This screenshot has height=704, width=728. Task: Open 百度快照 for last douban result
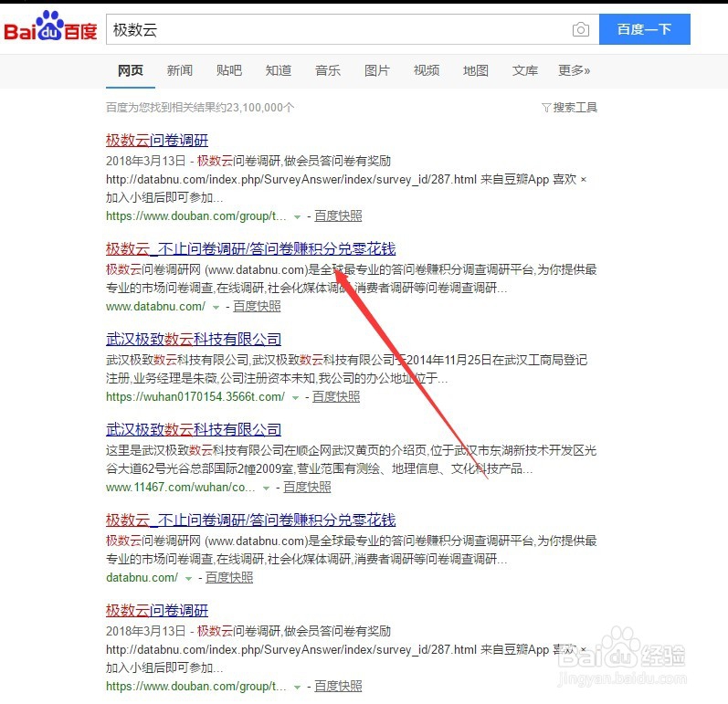coord(338,687)
